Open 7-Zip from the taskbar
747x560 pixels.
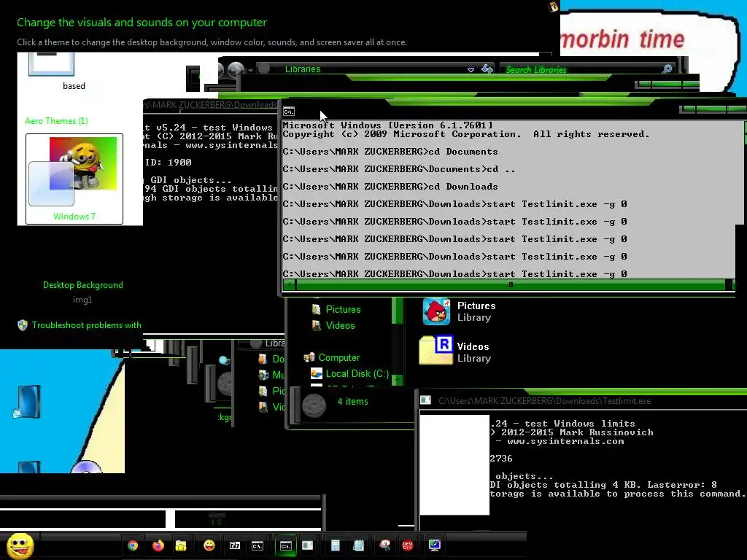point(235,545)
